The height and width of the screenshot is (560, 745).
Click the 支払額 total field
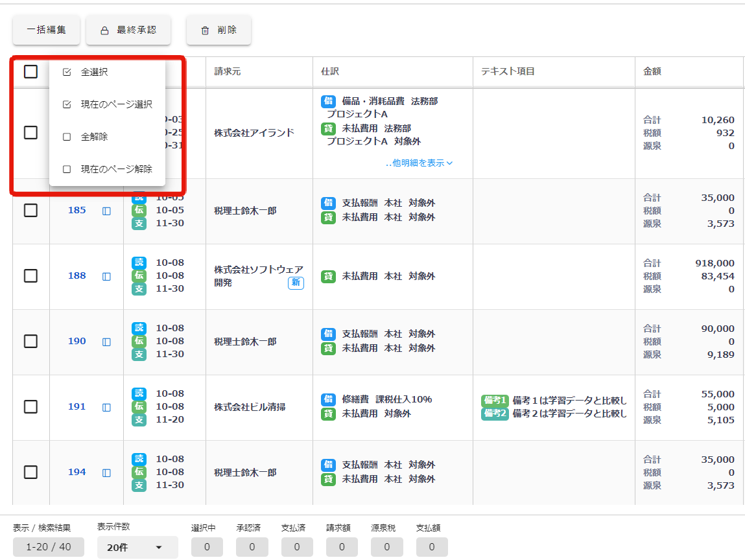click(x=432, y=547)
